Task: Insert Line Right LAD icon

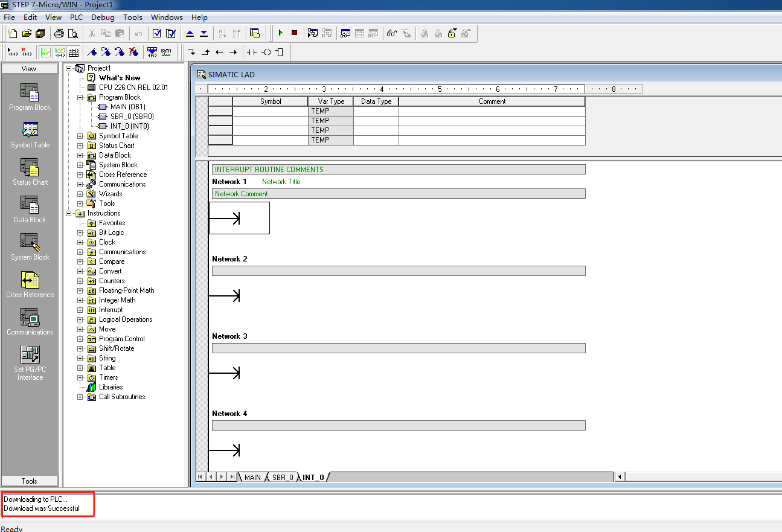Action: click(x=233, y=52)
